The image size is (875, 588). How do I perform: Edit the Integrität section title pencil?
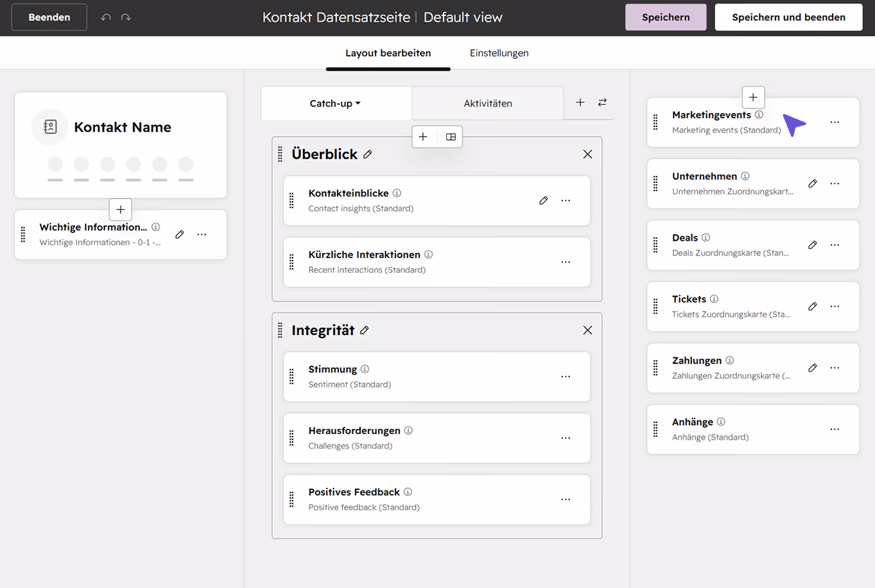coord(365,330)
